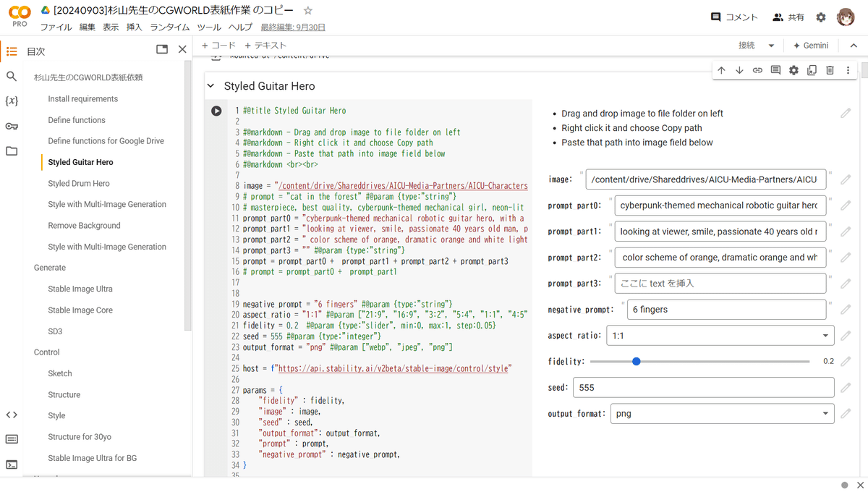868x492 pixels.
Task: Open the code snippets panel icon
Action: pos(12,415)
